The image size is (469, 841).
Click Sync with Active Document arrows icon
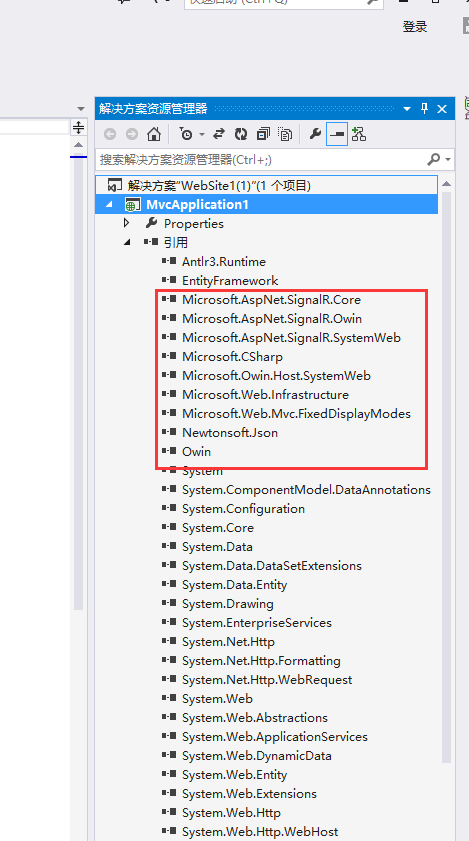coord(219,134)
